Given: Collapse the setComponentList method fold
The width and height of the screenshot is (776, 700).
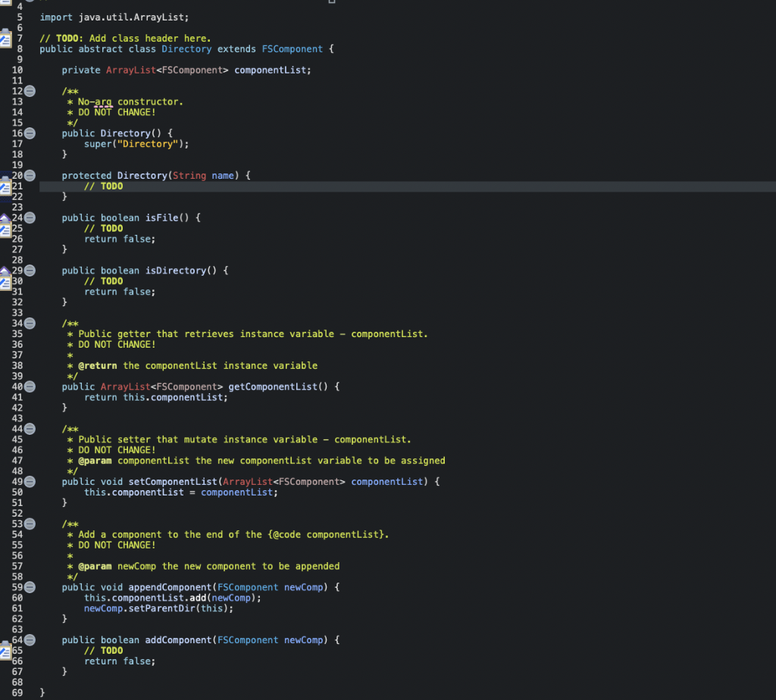Looking at the screenshot, I should coord(29,481).
